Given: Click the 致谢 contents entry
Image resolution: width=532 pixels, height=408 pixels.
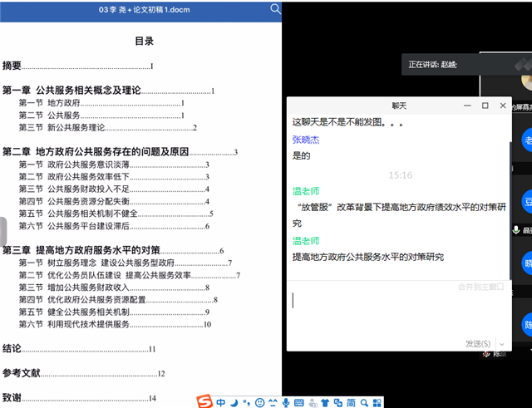Looking at the screenshot, I should coord(79,397).
